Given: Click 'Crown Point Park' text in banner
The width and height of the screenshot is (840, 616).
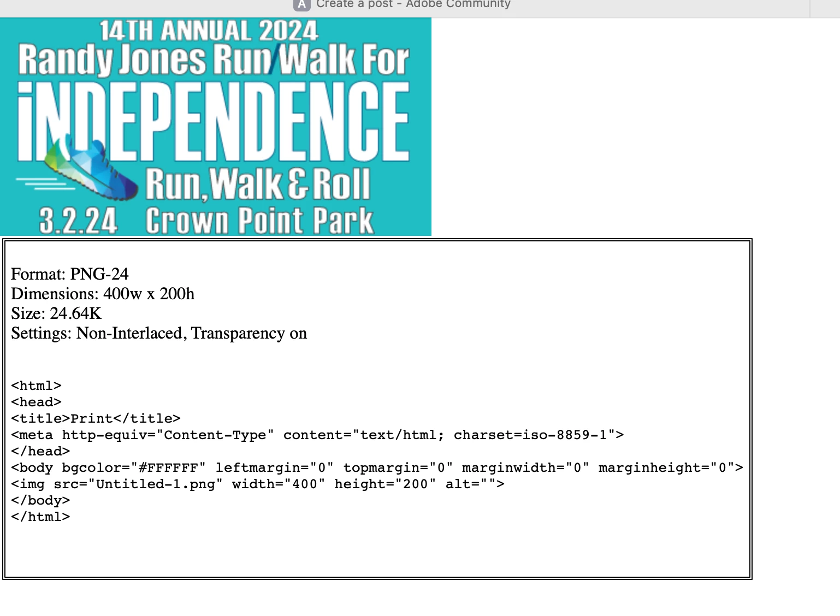Looking at the screenshot, I should (259, 221).
